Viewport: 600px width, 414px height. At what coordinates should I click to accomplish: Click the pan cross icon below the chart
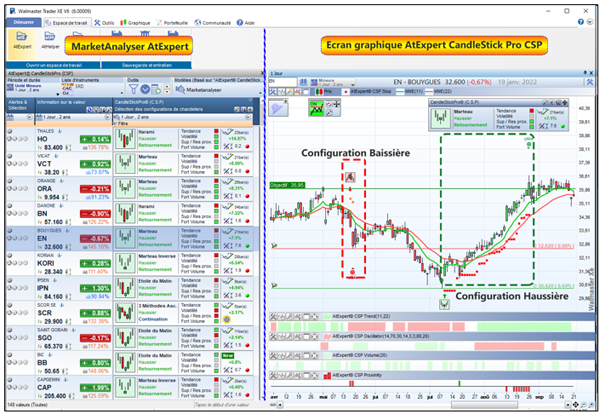point(576,405)
